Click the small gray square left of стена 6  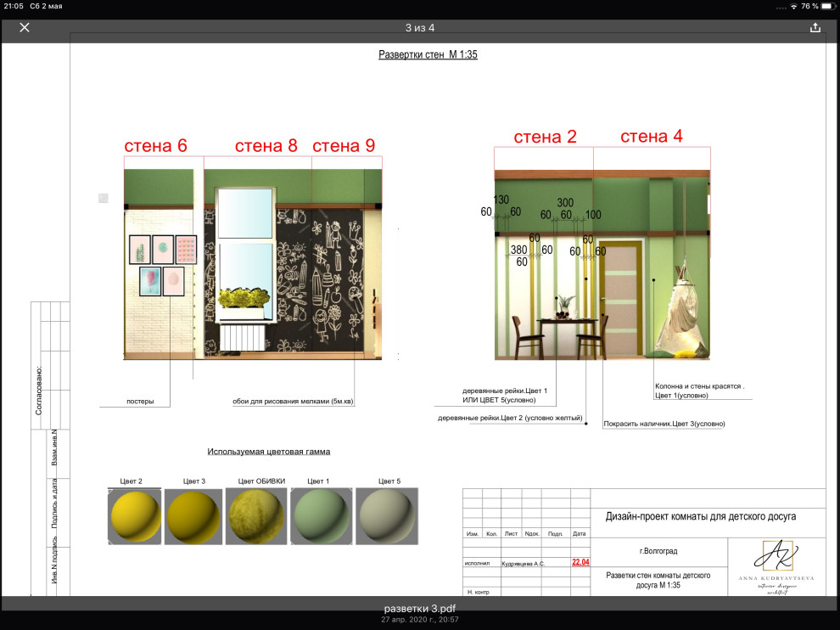(104, 198)
